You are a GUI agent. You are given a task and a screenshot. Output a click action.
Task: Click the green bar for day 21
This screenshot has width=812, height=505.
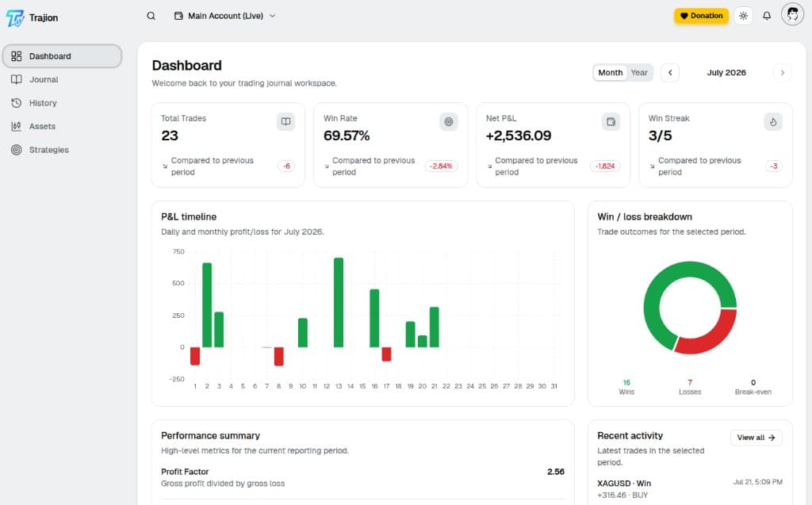pyautogui.click(x=435, y=327)
